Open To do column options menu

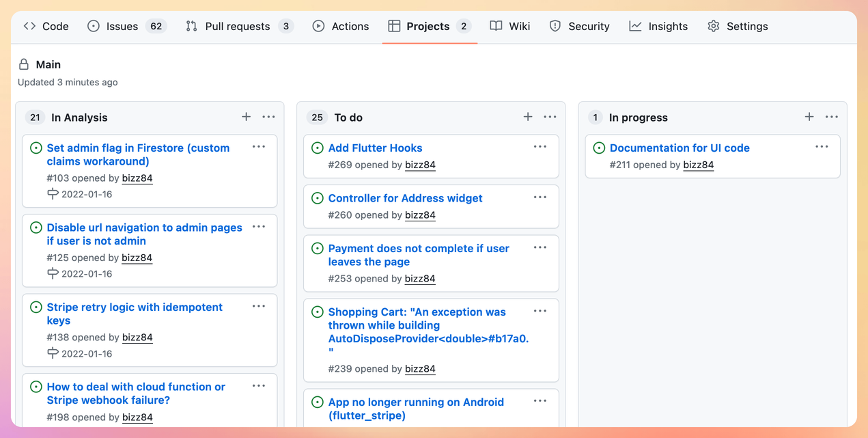550,117
